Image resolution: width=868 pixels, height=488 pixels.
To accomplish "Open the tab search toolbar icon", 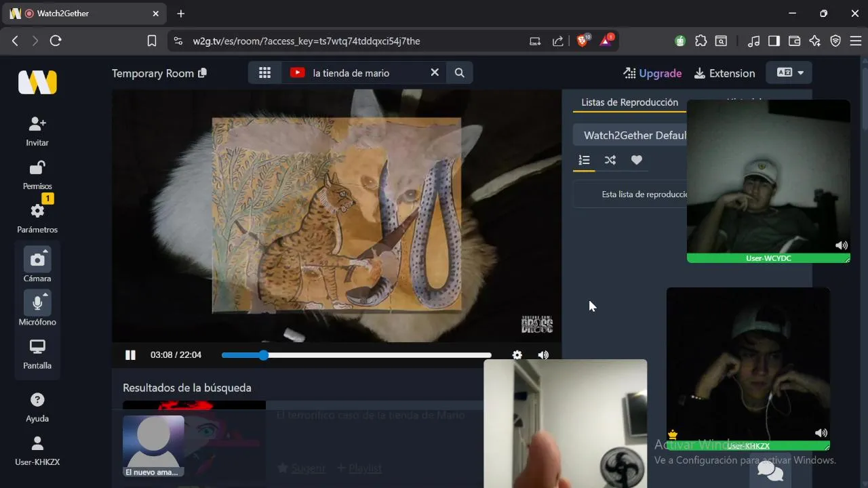I will coord(721,41).
